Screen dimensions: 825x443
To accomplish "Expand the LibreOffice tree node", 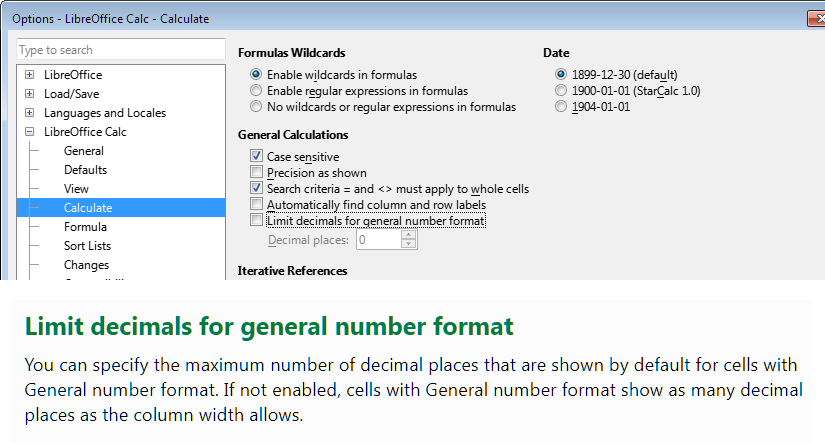I will click(29, 75).
